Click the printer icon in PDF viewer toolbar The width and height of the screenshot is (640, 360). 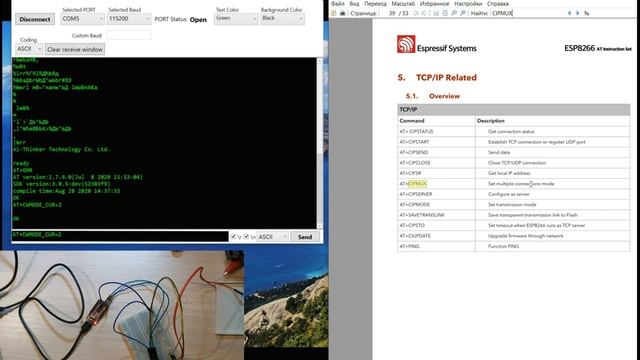[x=342, y=13]
